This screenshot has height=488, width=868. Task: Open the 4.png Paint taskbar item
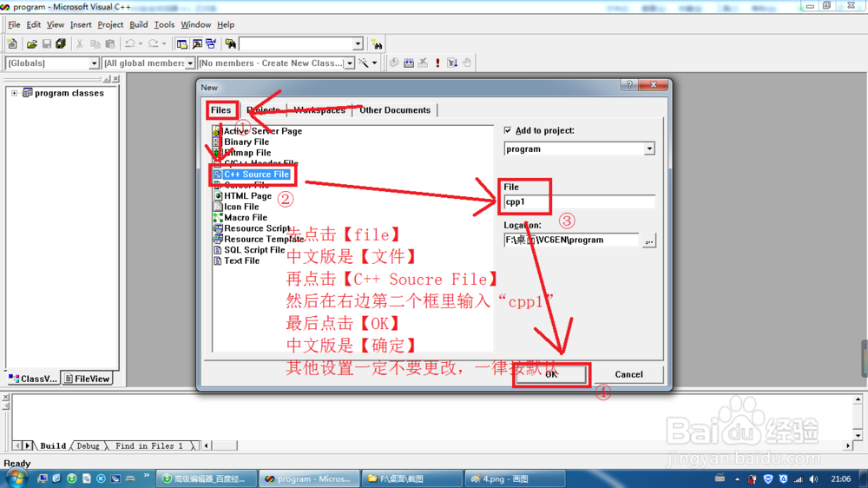click(515, 478)
